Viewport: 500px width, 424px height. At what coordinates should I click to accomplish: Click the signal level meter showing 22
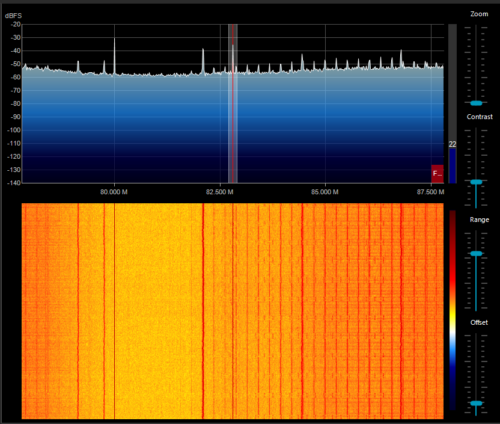452,103
